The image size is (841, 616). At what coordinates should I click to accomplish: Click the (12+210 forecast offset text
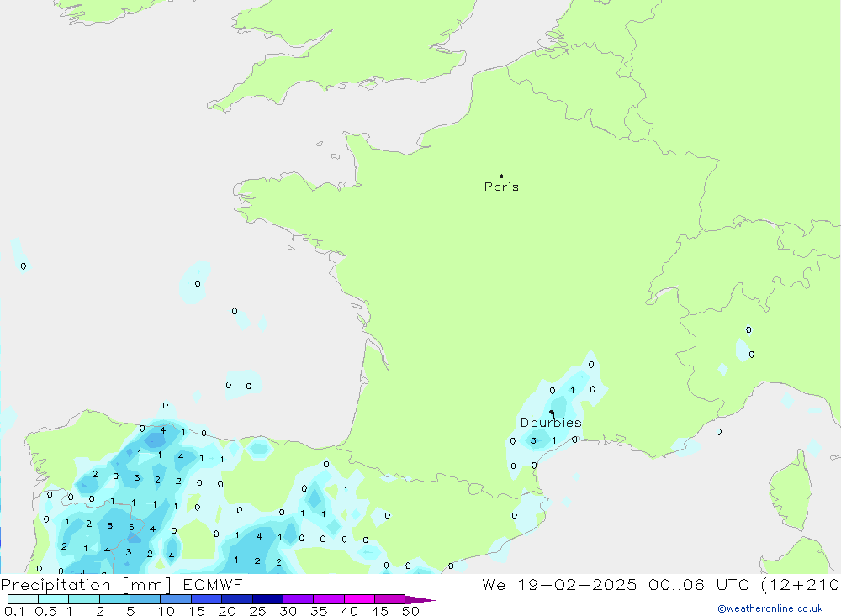[801, 585]
